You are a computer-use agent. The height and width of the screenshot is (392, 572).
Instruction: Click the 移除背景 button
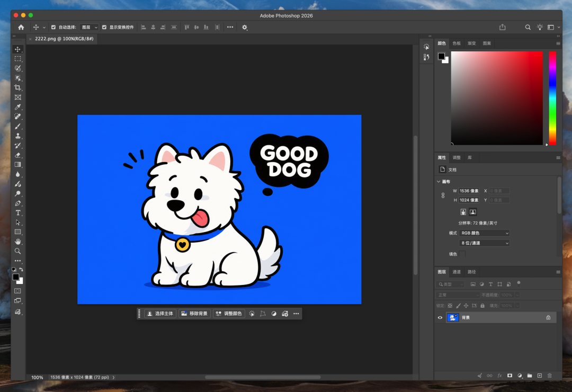point(194,314)
